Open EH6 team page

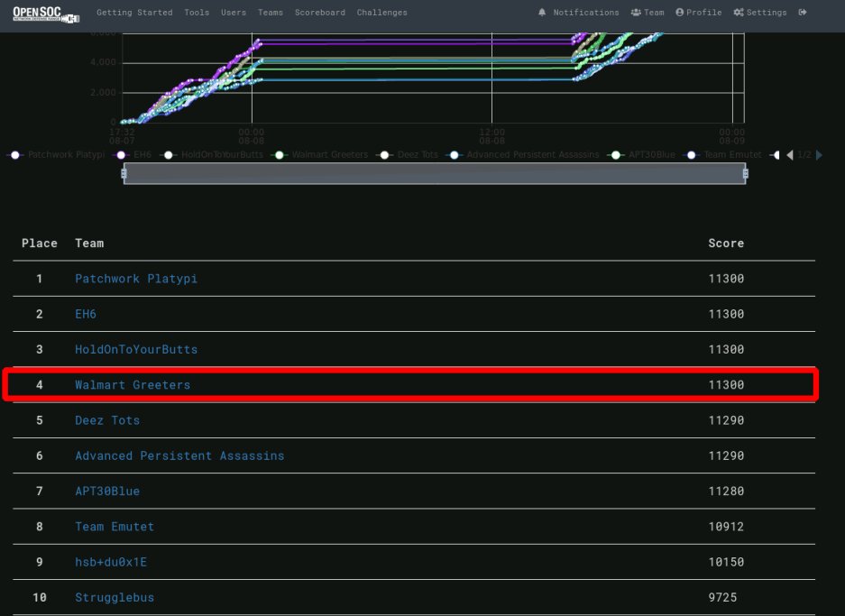[86, 314]
